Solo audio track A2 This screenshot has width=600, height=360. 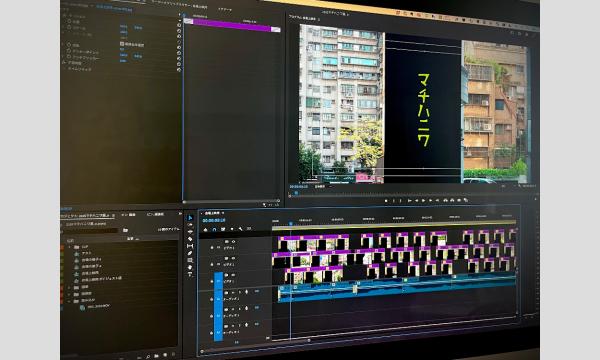pos(240,309)
